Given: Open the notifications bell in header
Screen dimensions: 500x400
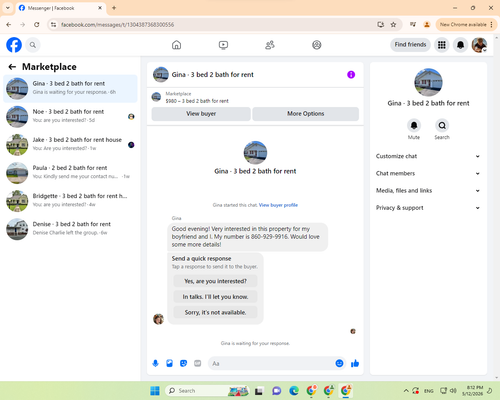Looking at the screenshot, I should click(x=460, y=45).
